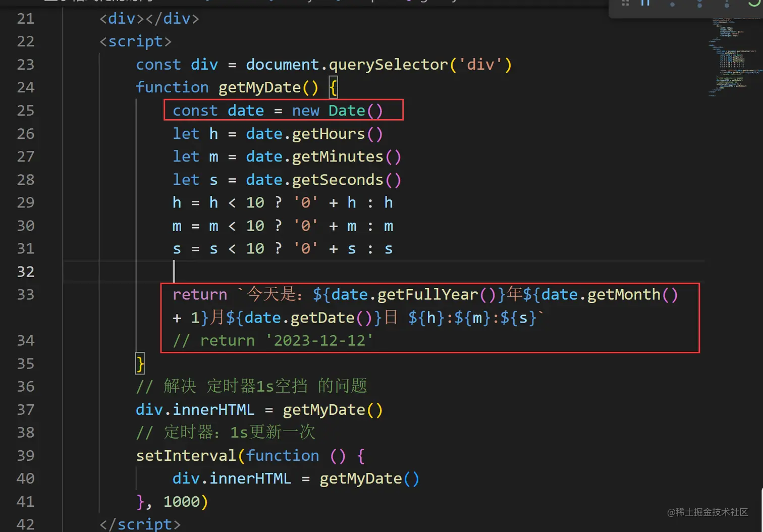This screenshot has height=532, width=763.
Task: Restart debugging with the green circular arrow
Action: (754, 3)
